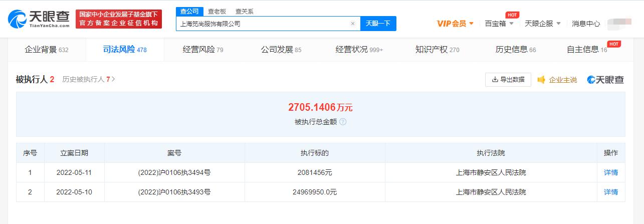This screenshot has height=224, width=644.
Task: Click the 操作 column header
Action: 611,153
